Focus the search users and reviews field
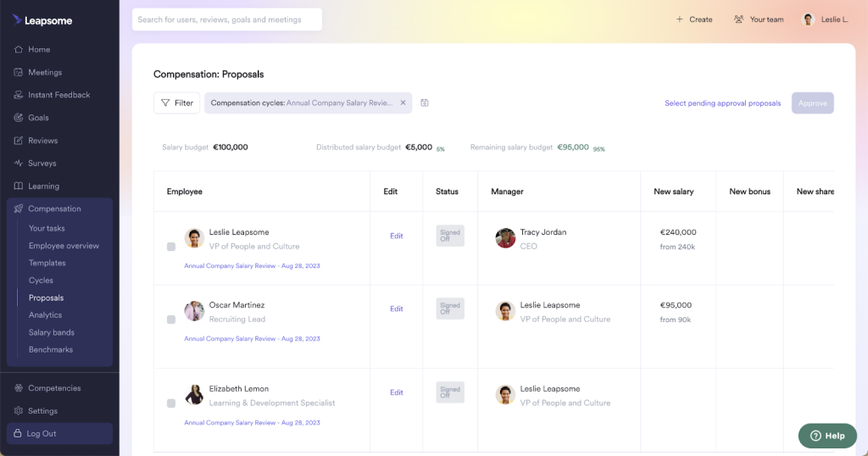The image size is (868, 456). pos(226,19)
